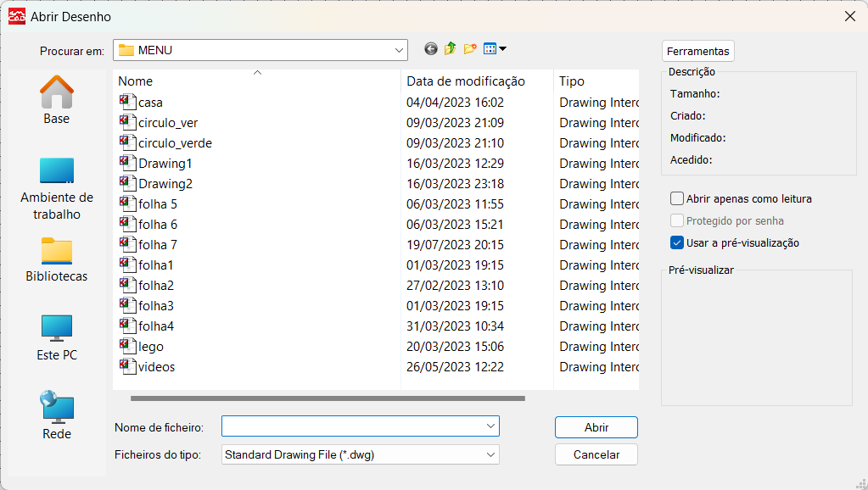Select the folha1 file icon
This screenshot has height=490, width=868.
(x=127, y=264)
